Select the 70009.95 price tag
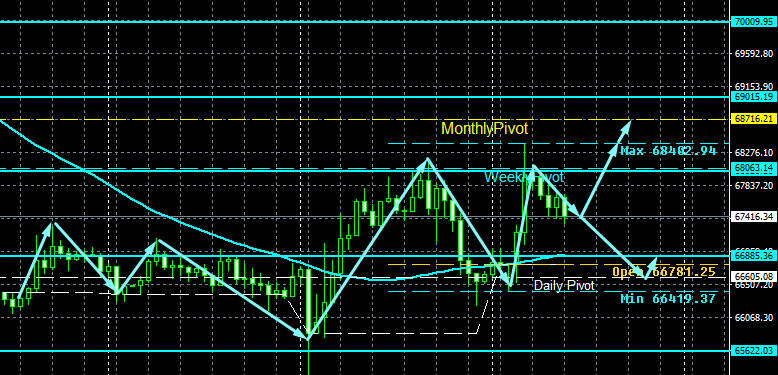This screenshot has width=778, height=375. [754, 21]
